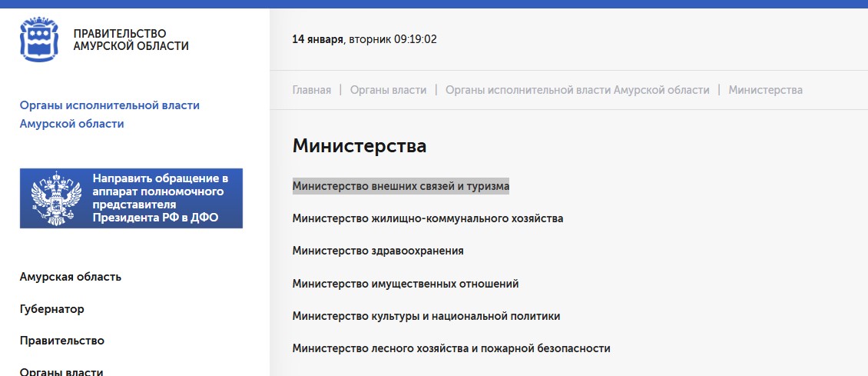Screen dimensions: 868x376
Task: Open the 'Правительство Амурской области' site title
Action: click(x=131, y=40)
